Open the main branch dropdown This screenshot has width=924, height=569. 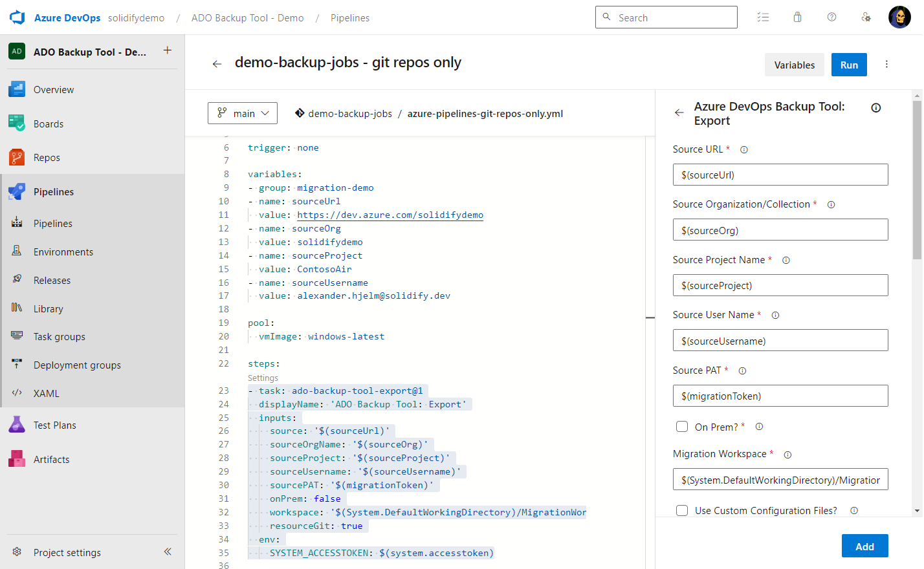pos(243,113)
